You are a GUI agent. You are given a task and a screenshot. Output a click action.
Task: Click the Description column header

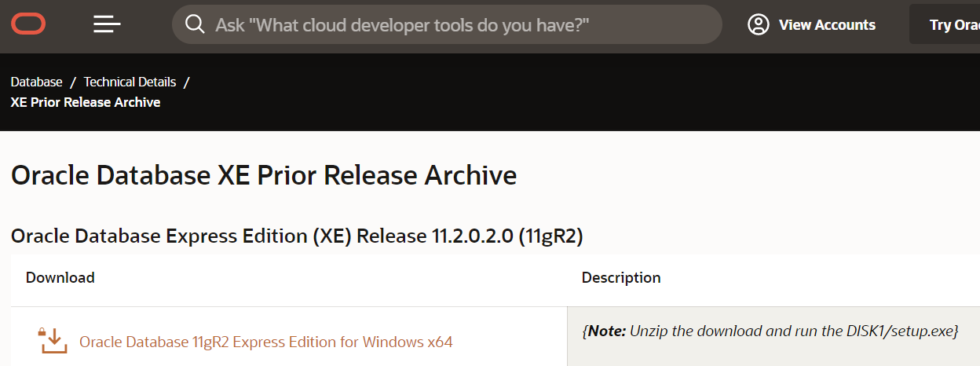621,277
